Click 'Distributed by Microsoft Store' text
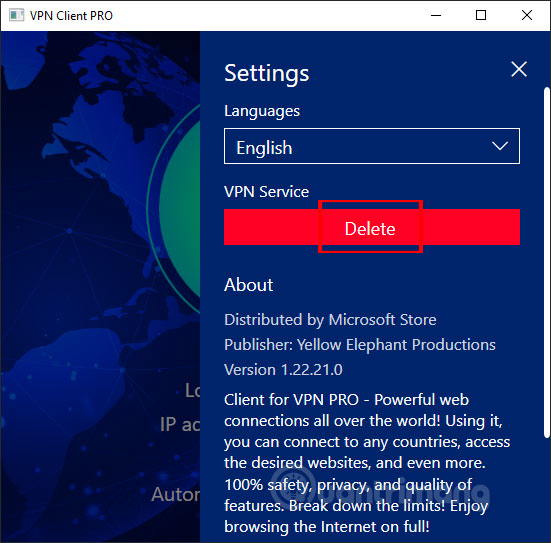Screen dimensions: 551x543 330,320
